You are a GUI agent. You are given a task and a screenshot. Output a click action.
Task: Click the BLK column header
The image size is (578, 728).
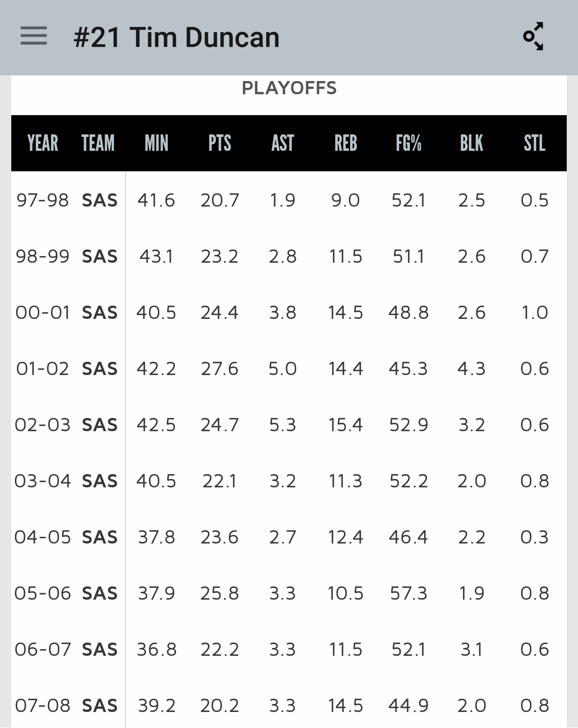(472, 143)
